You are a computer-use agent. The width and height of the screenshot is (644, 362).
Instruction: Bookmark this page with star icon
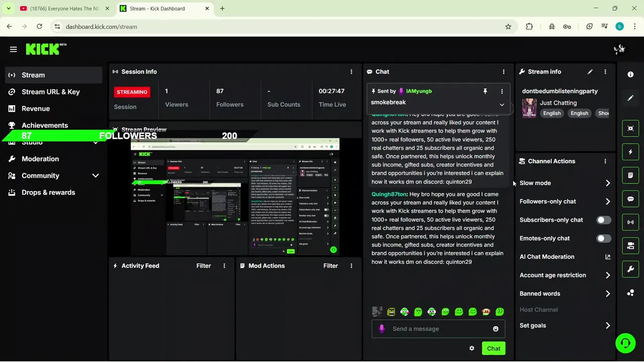click(508, 27)
